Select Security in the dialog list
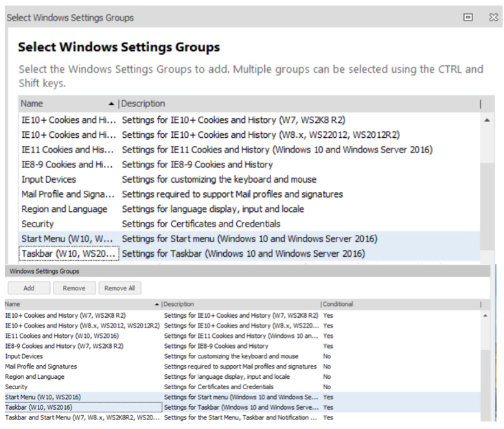Viewport: 504px width, 429px height. coord(249,224)
